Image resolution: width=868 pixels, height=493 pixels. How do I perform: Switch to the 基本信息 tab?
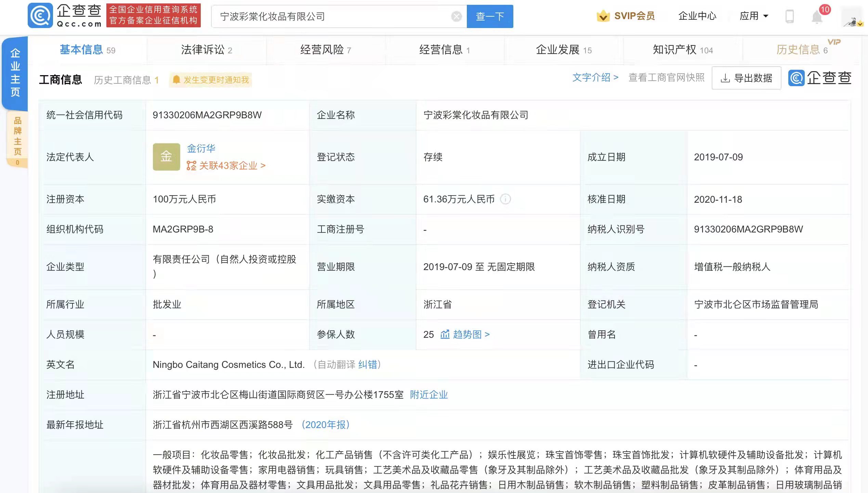(x=88, y=50)
